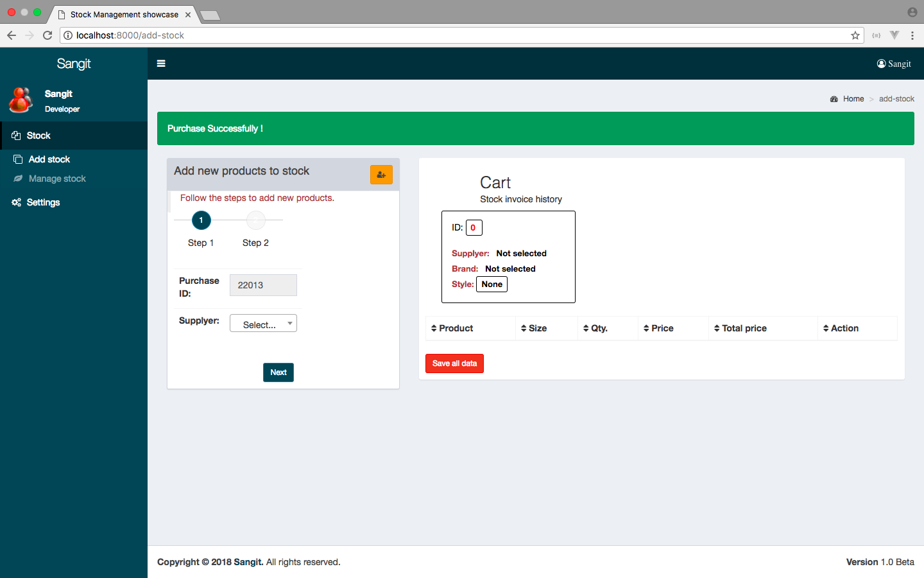Sort the table by Total price column

(x=740, y=328)
